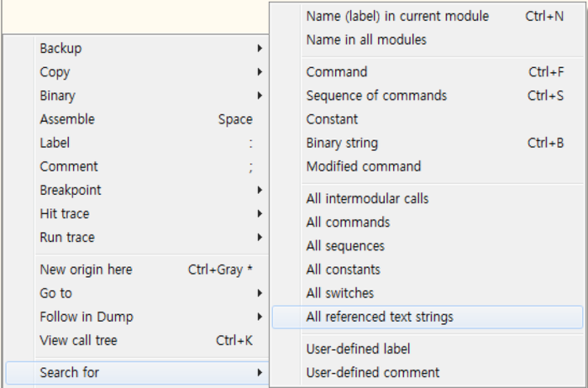Select Name (label) in current module
Screen dimensions: 588x388
pos(428,16)
